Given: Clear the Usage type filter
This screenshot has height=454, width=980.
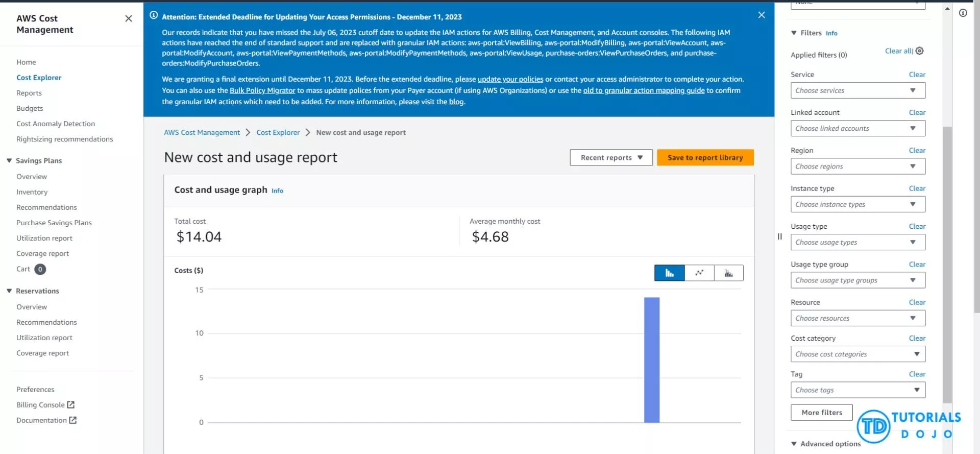Looking at the screenshot, I should pyautogui.click(x=917, y=226).
